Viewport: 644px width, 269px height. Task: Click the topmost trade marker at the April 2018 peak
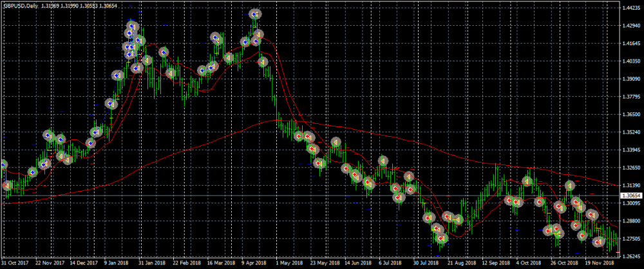coord(255,14)
